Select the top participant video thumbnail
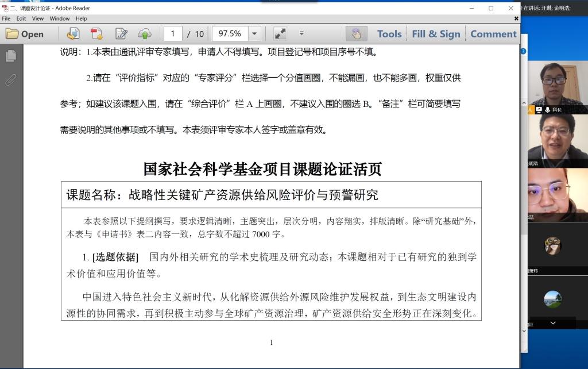 554,84
